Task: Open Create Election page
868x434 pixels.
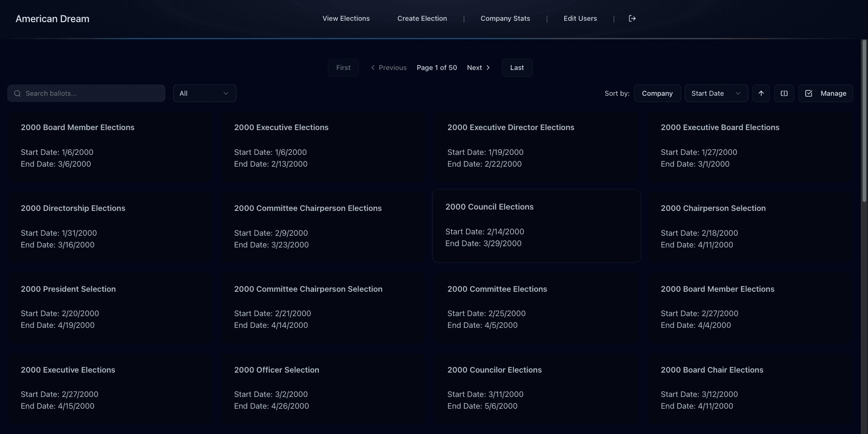Action: click(x=422, y=19)
